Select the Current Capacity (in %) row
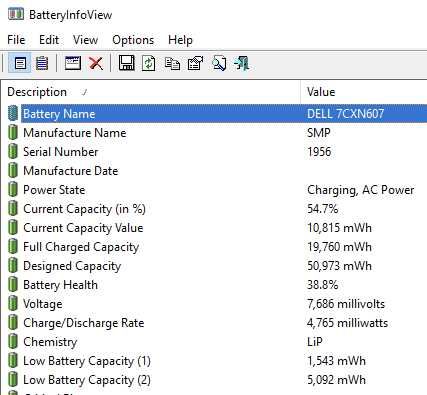The width and height of the screenshot is (427, 395). [213, 209]
